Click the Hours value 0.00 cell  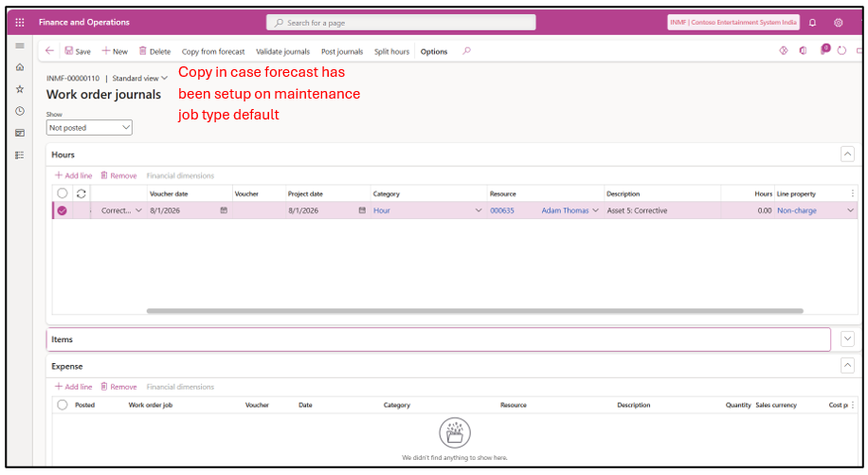tap(746, 210)
